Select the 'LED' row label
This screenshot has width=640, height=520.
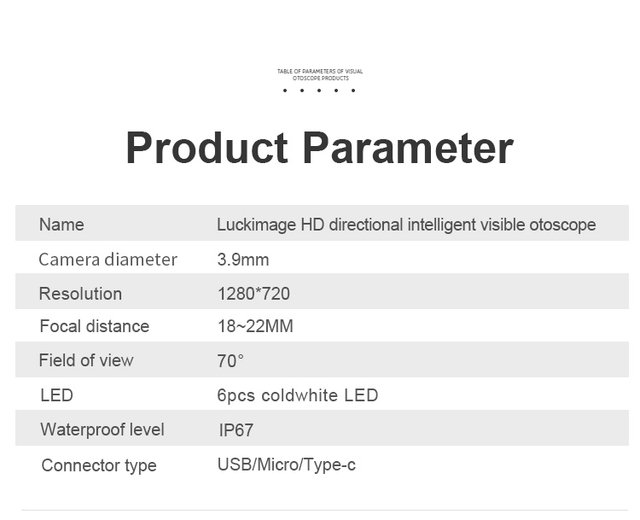tap(56, 396)
